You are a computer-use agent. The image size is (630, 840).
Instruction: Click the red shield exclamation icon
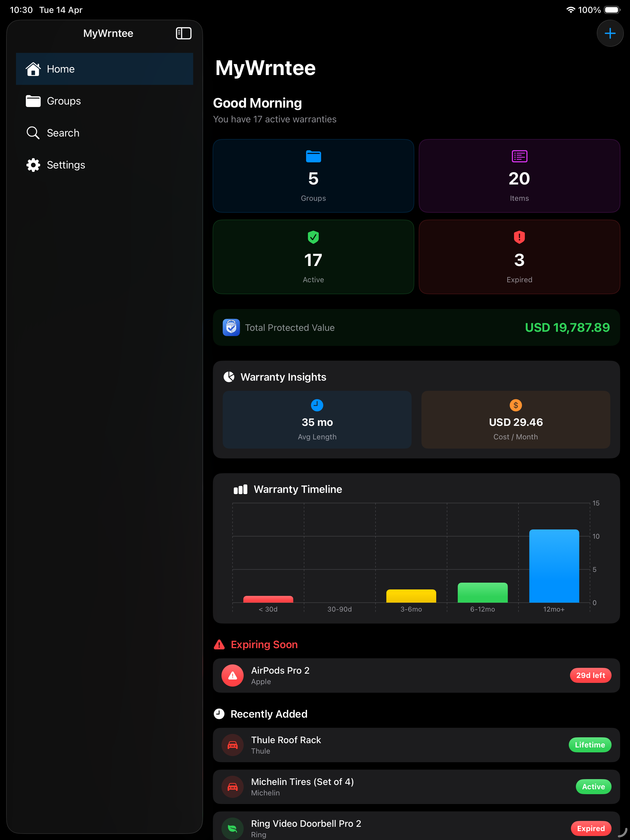tap(519, 237)
